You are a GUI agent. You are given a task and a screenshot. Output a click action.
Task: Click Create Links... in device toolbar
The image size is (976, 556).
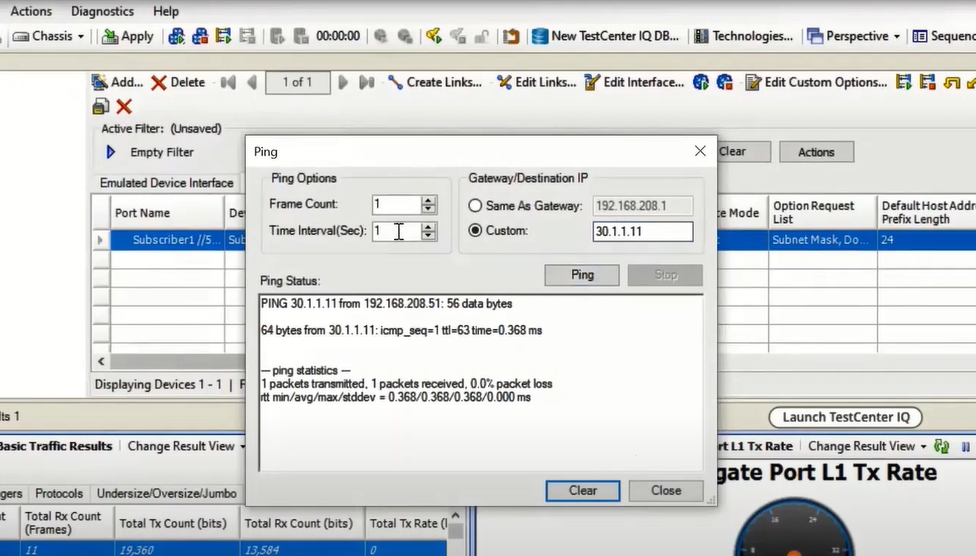434,82
